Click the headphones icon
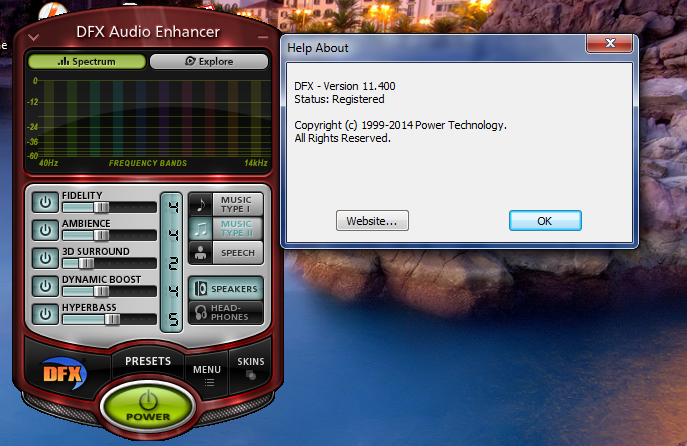 [201, 312]
